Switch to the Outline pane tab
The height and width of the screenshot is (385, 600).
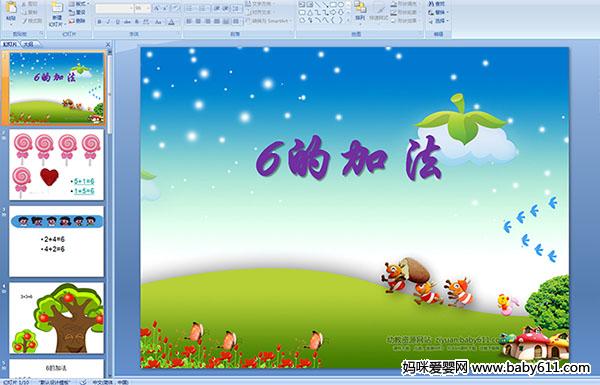click(x=29, y=44)
